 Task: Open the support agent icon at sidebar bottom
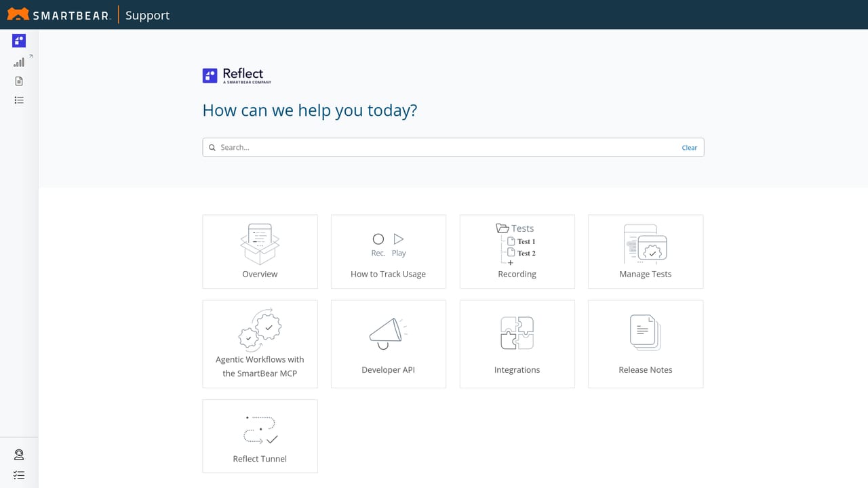(x=19, y=455)
